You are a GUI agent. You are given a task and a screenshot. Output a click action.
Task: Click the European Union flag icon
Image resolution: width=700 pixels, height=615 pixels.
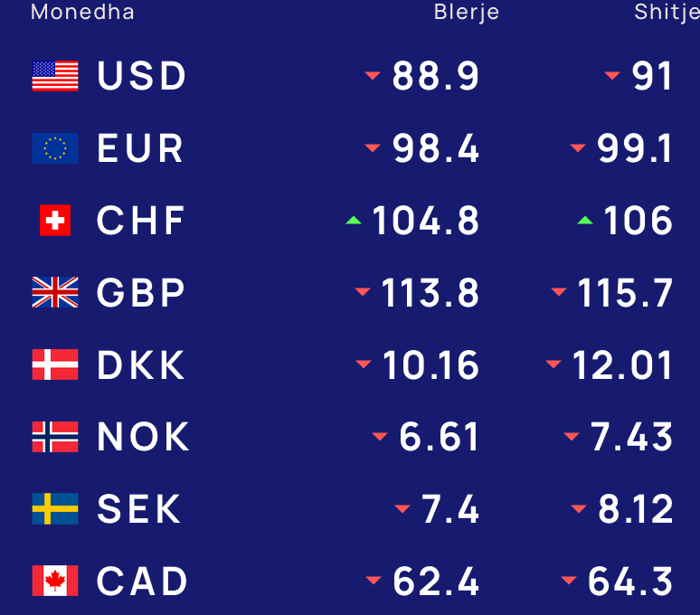(55, 148)
